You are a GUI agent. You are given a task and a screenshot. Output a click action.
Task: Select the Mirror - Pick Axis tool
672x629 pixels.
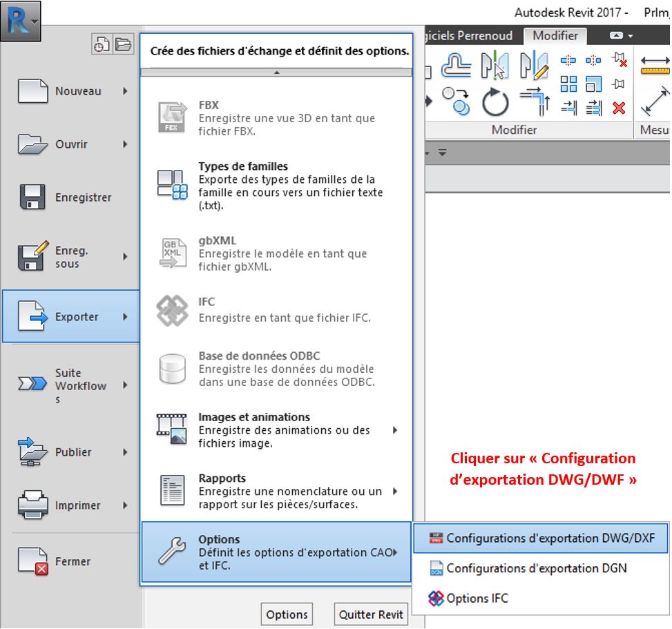pos(495,65)
